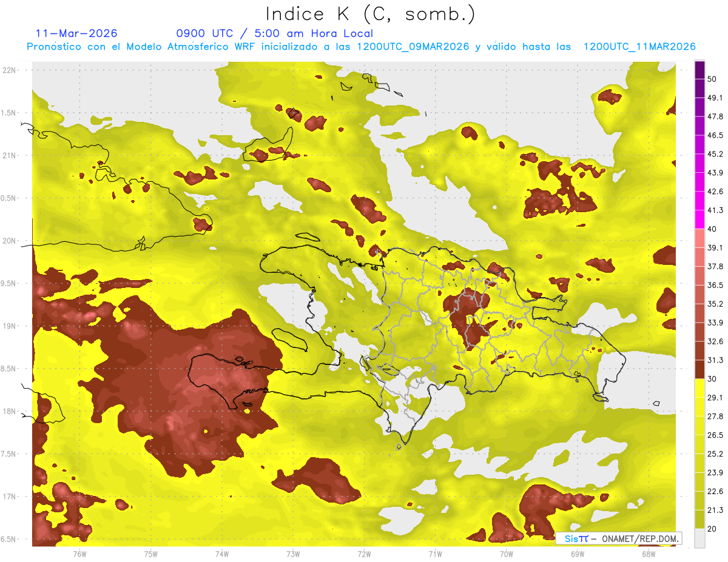Screen dimensions: 728x562
Task: Click the colorbar value "23.9"
Action: (715, 472)
